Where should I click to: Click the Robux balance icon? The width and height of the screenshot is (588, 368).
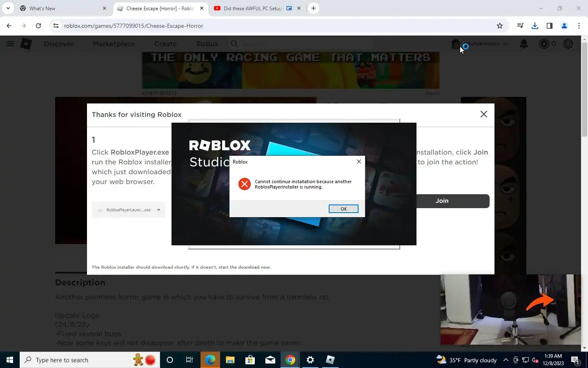coord(544,44)
